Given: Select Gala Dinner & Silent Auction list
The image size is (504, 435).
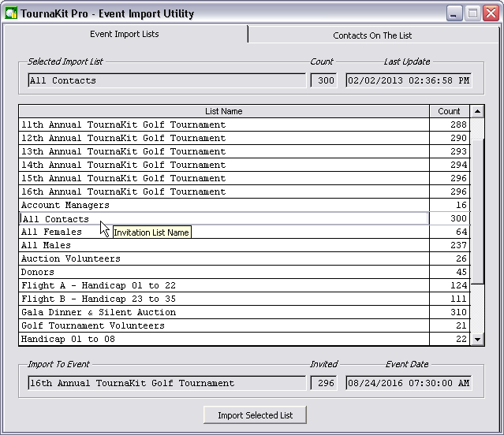Looking at the screenshot, I should click(x=224, y=312).
